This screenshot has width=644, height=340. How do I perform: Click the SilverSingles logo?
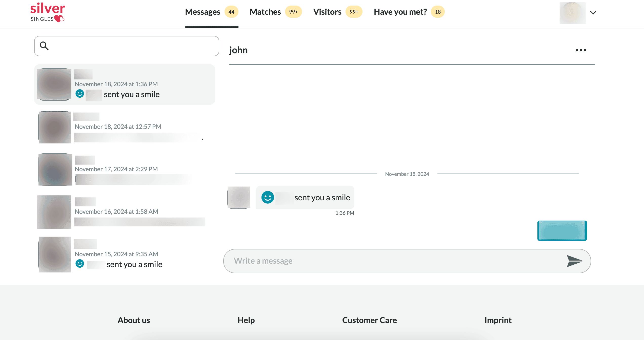[x=47, y=12]
